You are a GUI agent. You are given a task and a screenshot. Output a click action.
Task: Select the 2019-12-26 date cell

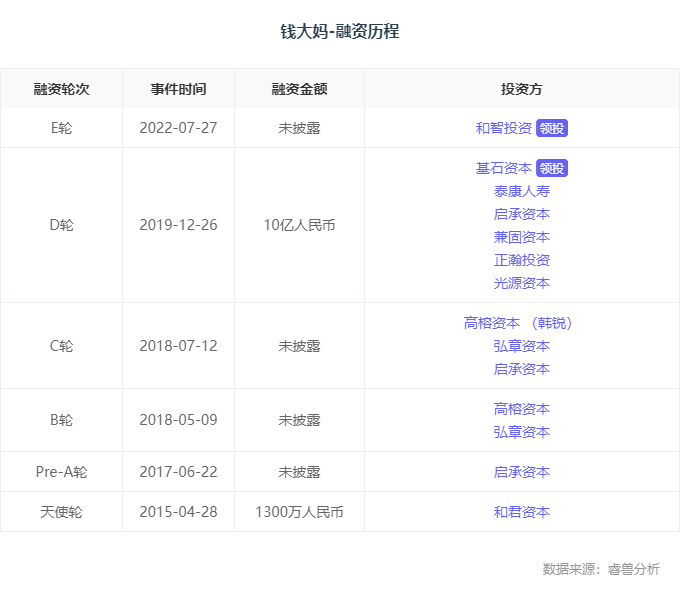pos(179,225)
